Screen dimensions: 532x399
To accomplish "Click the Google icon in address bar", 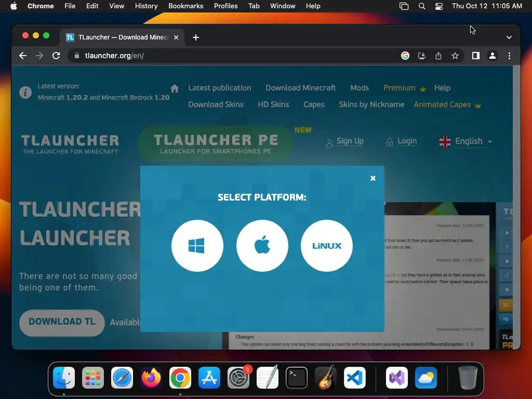I will 405,56.
